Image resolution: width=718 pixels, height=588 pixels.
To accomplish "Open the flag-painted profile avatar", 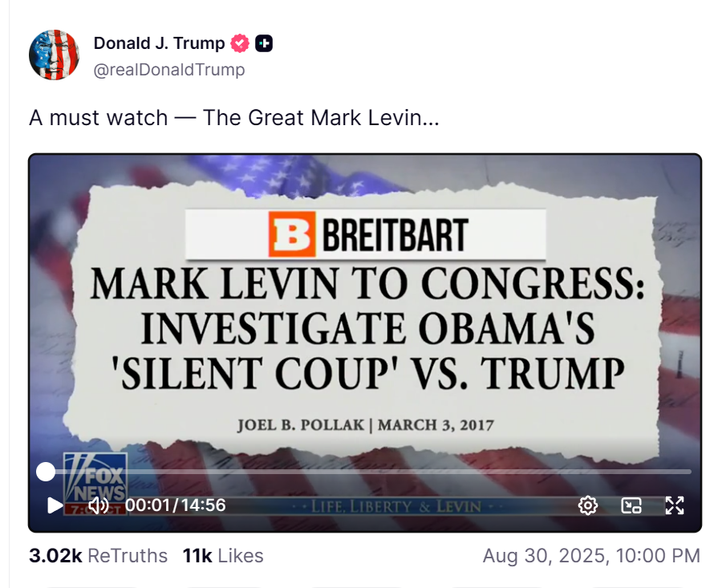I will tap(54, 55).
